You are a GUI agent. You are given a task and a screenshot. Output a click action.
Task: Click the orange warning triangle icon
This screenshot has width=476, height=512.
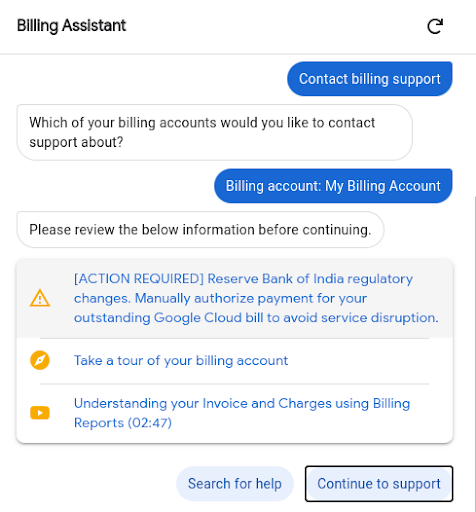point(40,298)
